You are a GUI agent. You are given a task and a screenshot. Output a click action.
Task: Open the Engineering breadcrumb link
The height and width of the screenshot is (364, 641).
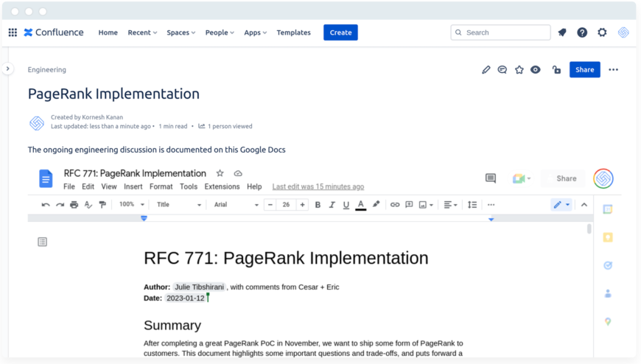tap(47, 70)
